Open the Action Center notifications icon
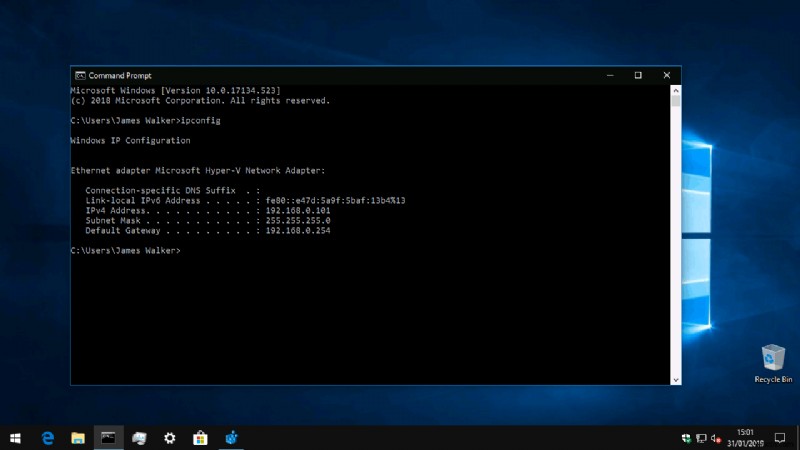This screenshot has width=800, height=450. (780, 438)
